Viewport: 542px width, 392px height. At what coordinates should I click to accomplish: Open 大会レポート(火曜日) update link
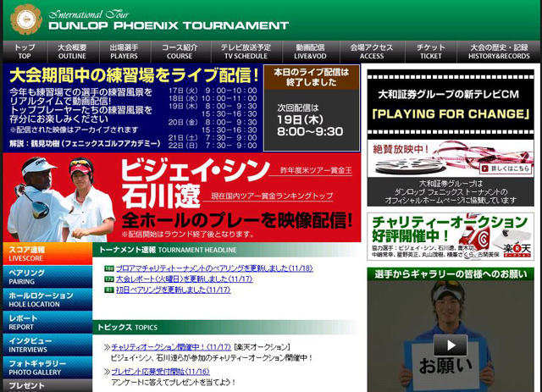pyautogui.click(x=185, y=279)
